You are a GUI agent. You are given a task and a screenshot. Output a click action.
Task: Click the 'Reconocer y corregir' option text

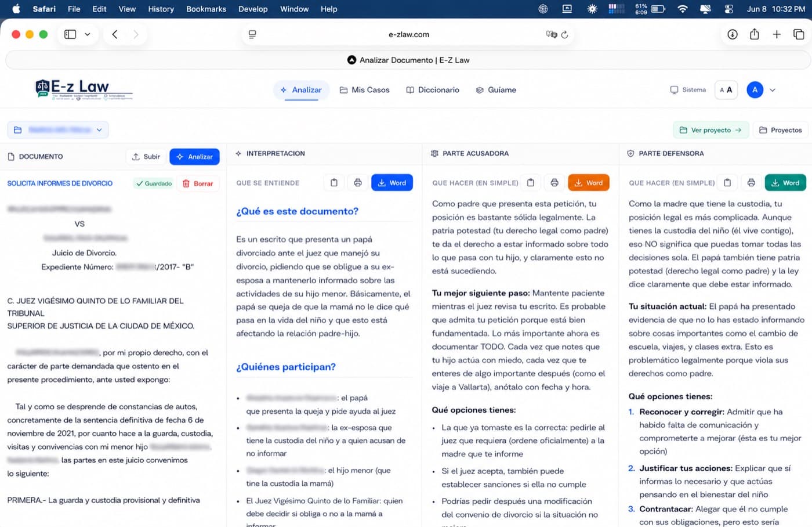[681, 412]
